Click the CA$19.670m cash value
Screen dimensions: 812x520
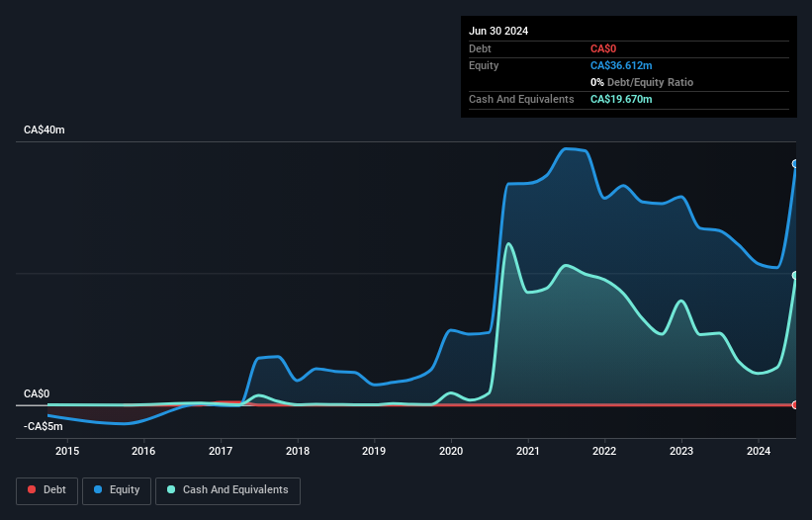tap(621, 99)
